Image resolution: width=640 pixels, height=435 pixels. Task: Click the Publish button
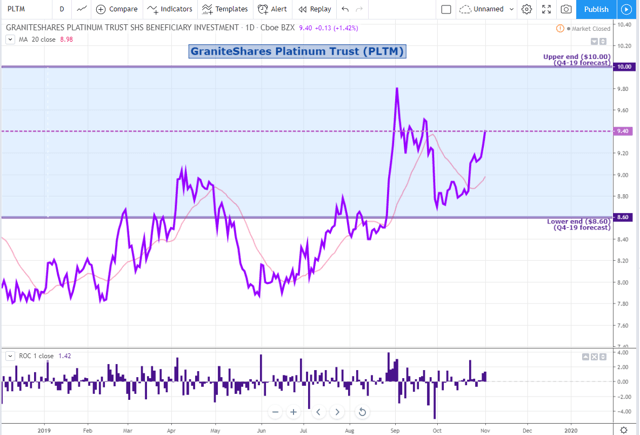pos(596,9)
